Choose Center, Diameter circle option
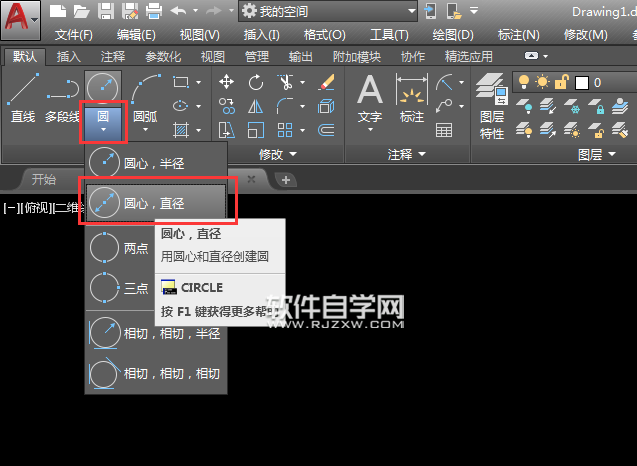Viewport: 637px width, 466px height. 156,203
